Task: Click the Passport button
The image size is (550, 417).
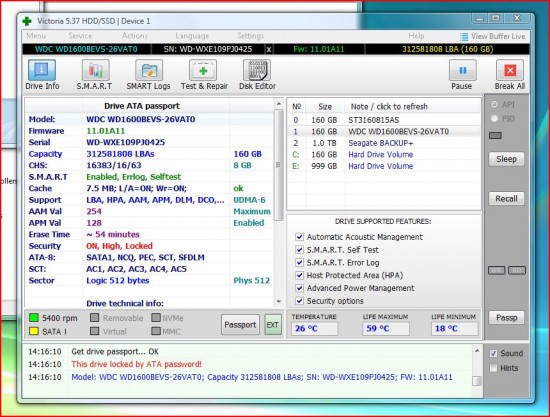Action: (240, 325)
